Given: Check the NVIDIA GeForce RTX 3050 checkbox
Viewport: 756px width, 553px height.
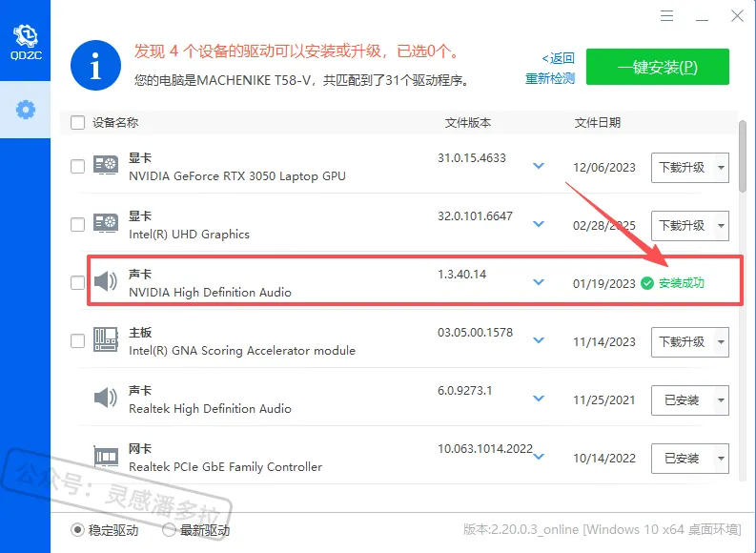Looking at the screenshot, I should [77, 166].
